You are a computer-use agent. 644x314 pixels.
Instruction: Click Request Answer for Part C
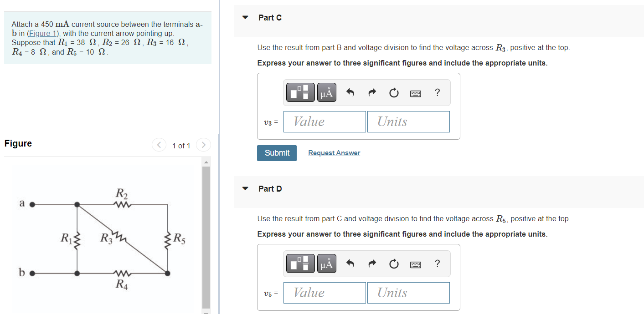pos(334,152)
